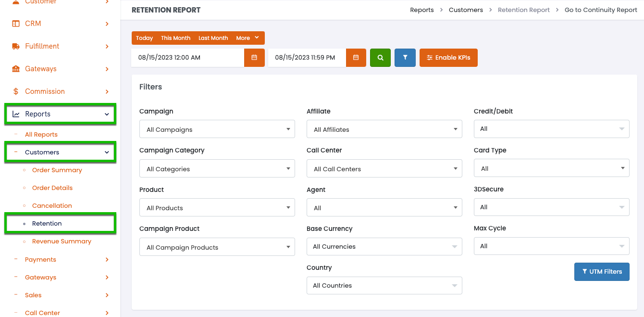Select the This Month date preset

175,38
